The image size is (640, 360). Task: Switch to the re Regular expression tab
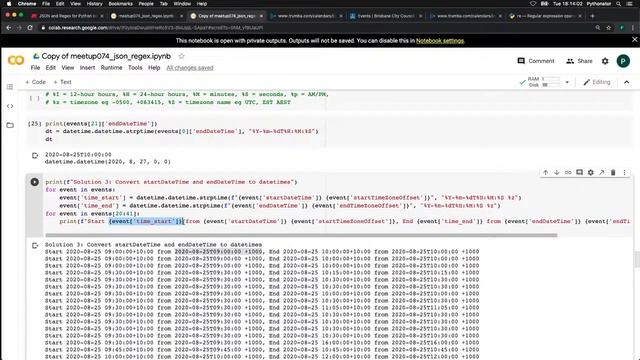coord(545,16)
